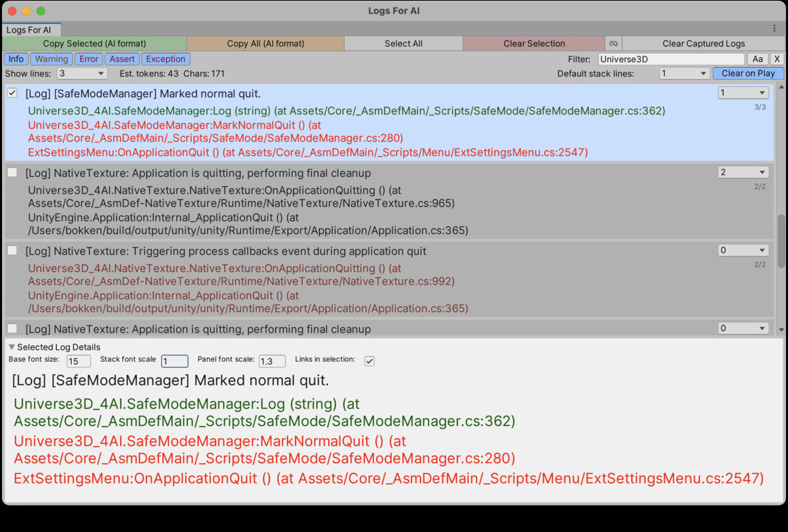Check the first NativeTexture final cleanup log

click(13, 172)
